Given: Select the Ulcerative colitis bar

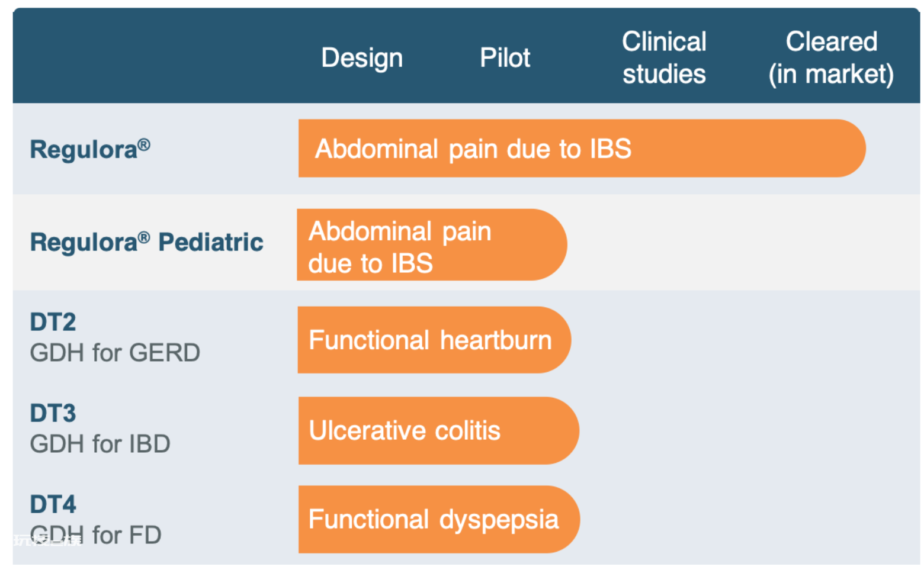Looking at the screenshot, I should coord(438,430).
